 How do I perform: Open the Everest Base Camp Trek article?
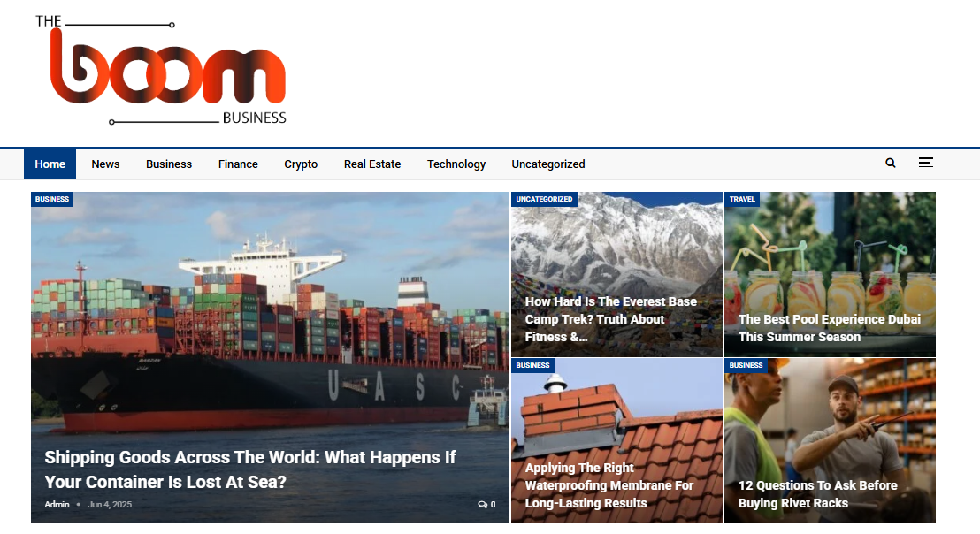coord(610,319)
